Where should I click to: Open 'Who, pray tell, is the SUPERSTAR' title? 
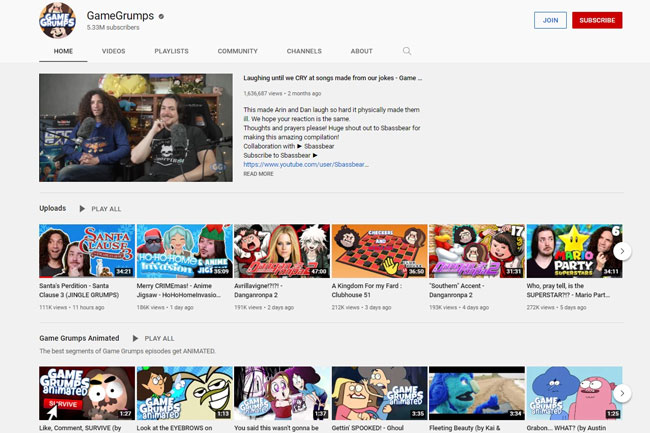(x=568, y=290)
